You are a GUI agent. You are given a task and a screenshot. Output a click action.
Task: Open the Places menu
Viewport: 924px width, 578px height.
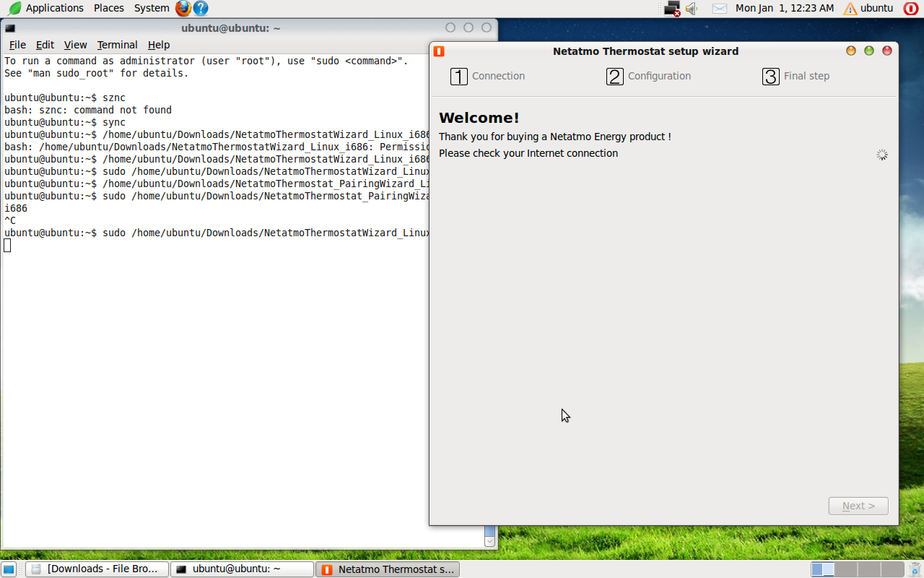[x=108, y=9]
